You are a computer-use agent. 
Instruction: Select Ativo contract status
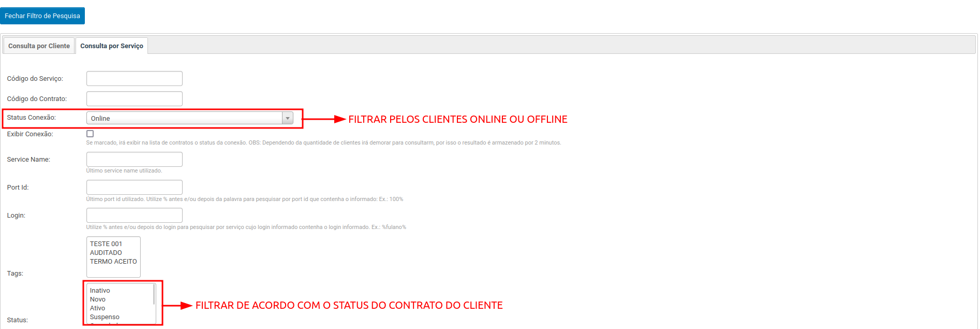[98, 308]
